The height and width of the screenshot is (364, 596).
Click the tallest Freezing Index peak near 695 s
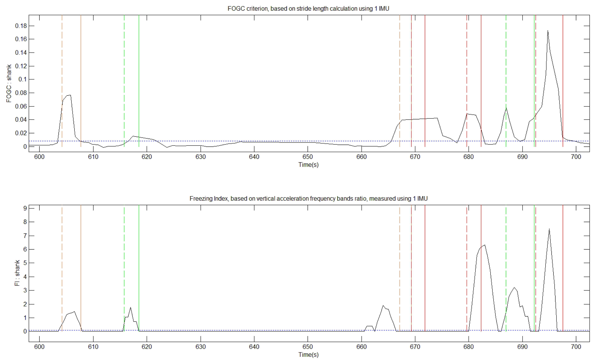(x=549, y=229)
